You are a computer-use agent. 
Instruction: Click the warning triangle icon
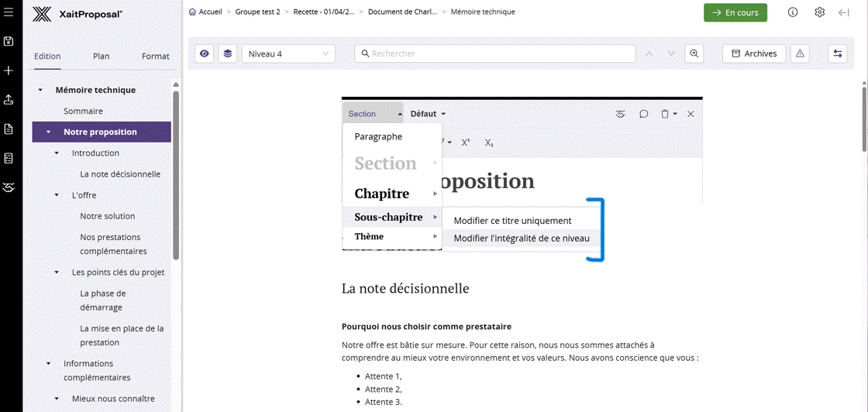800,53
